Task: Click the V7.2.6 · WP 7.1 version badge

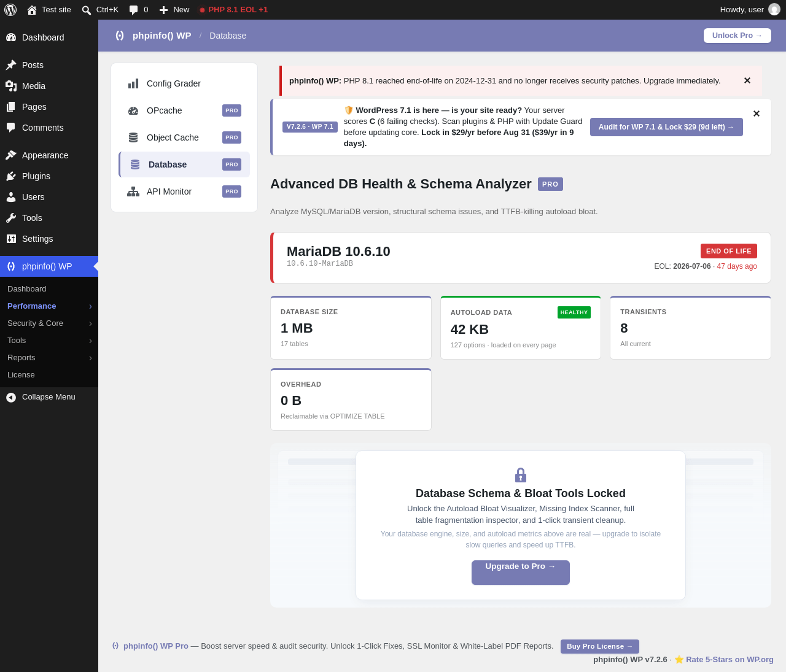Action: pyautogui.click(x=310, y=127)
